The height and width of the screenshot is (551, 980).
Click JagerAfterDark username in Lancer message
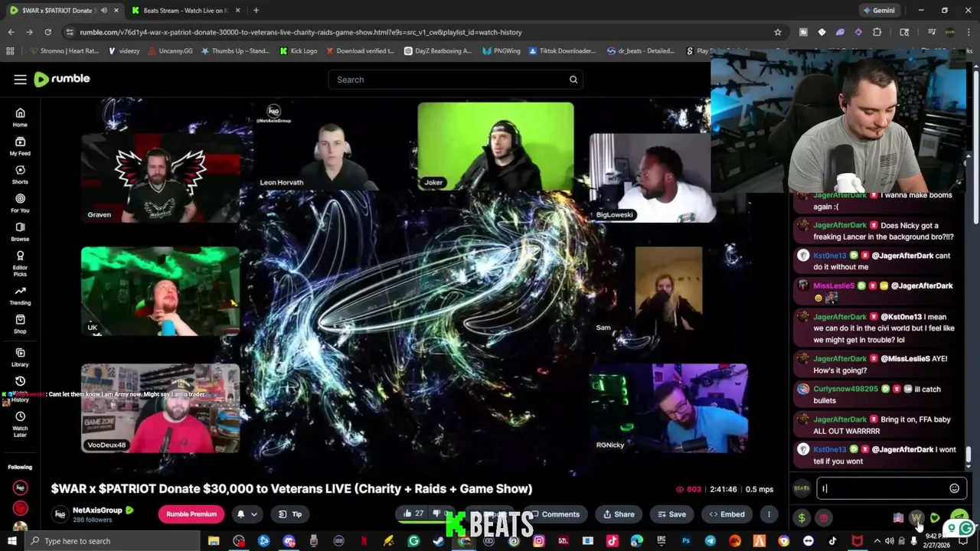point(840,226)
